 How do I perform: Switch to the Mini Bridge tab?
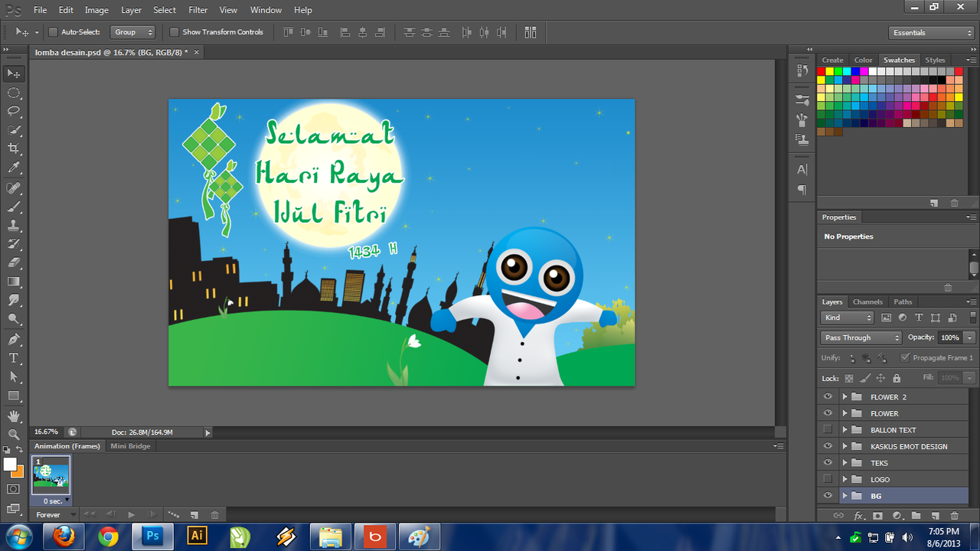(x=131, y=446)
